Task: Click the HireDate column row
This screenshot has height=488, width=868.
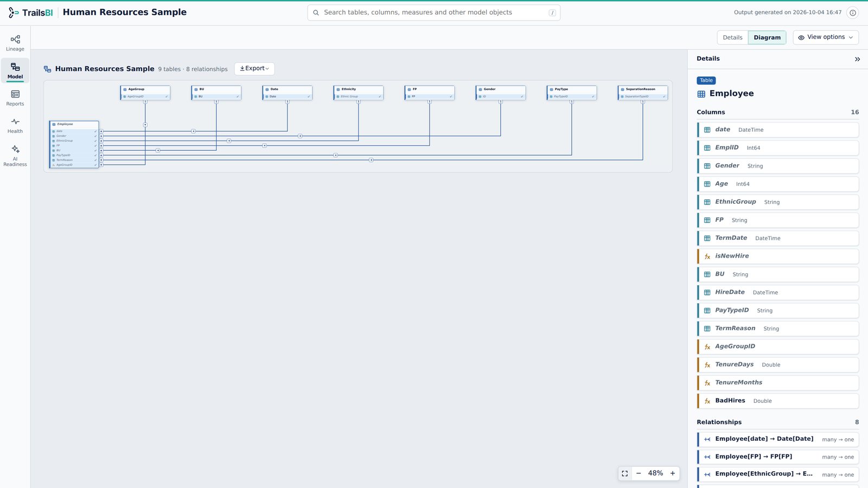Action: tap(778, 292)
